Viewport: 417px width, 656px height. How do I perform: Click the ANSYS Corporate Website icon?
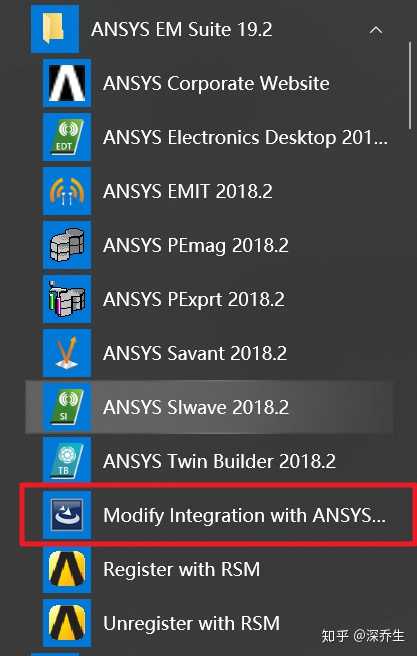click(67, 83)
